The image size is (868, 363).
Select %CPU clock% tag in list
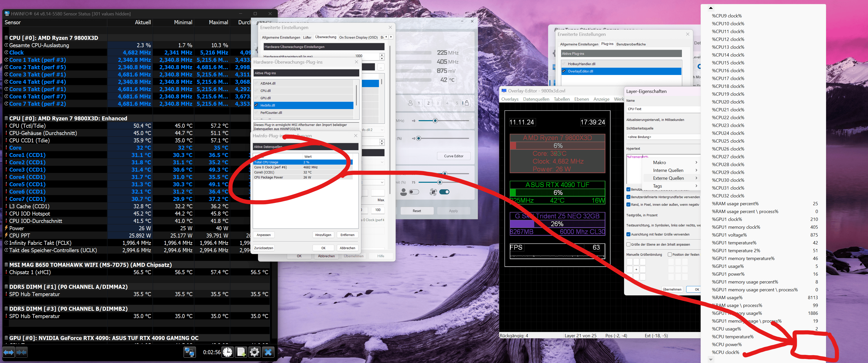click(725, 352)
